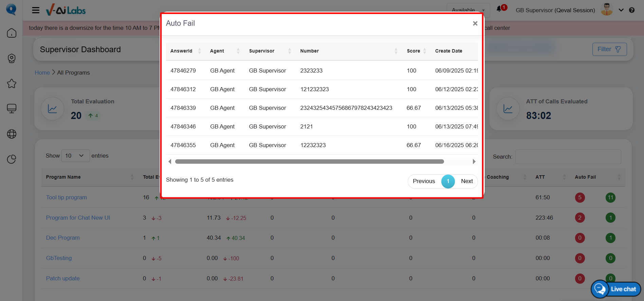Click green badge 1 for Dec Program

click(x=610, y=238)
